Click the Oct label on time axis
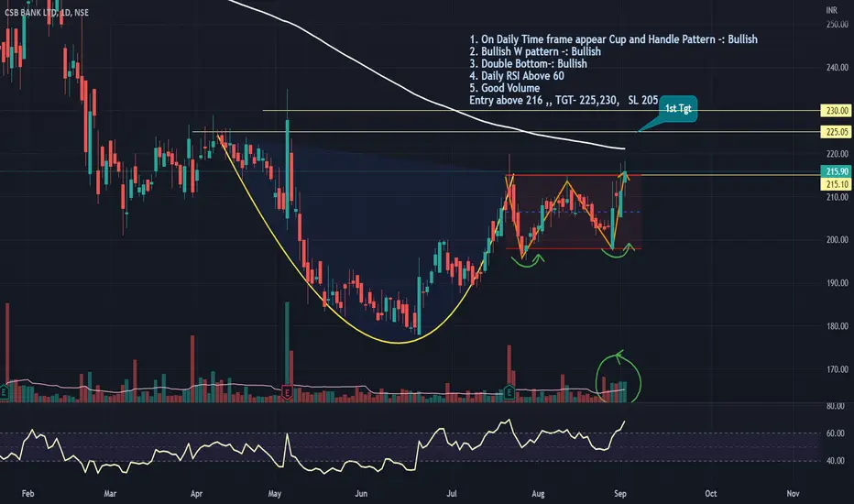The width and height of the screenshot is (854, 504). (x=711, y=494)
